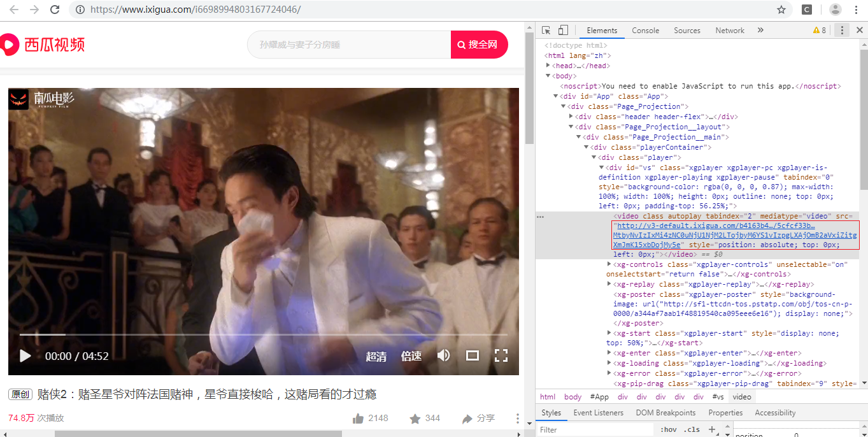Image resolution: width=868 pixels, height=437 pixels.
Task: Collapse the body element node
Action: pos(548,76)
